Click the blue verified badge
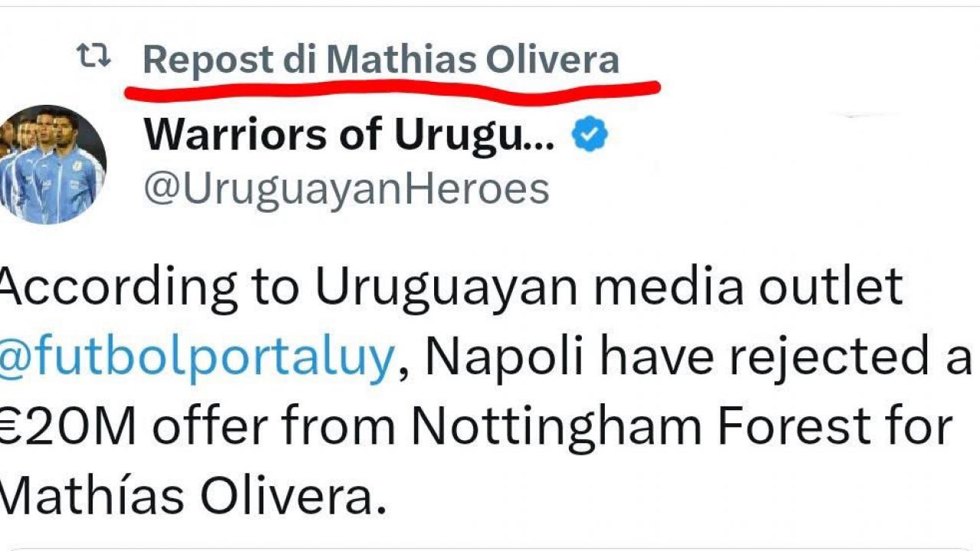This screenshot has height=551, width=980. [x=590, y=135]
